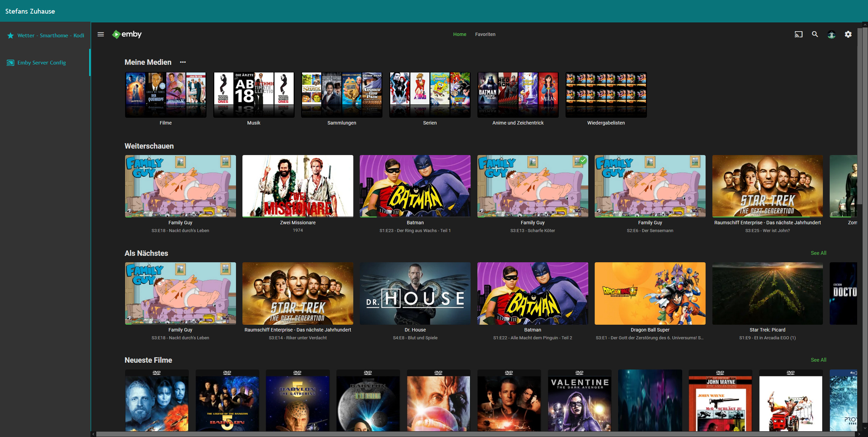Click 'S4:E8 - Blut und Spiele' subtitle
Screen dimensions: 868x437
pyautogui.click(x=415, y=338)
